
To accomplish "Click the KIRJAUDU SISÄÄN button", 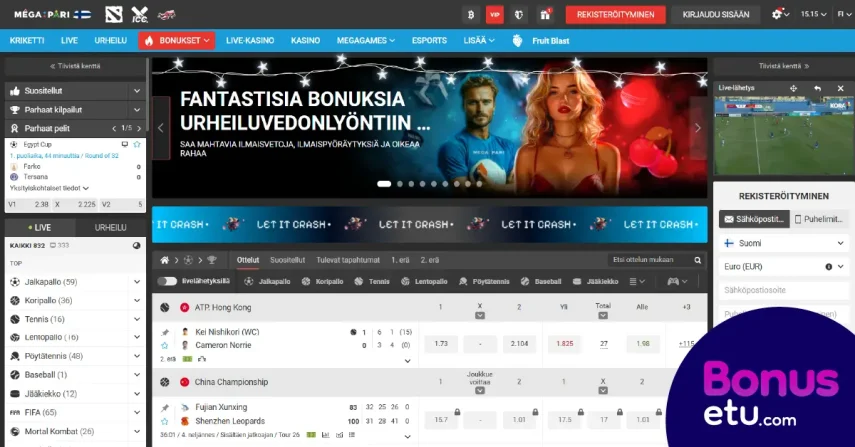I will (x=716, y=15).
